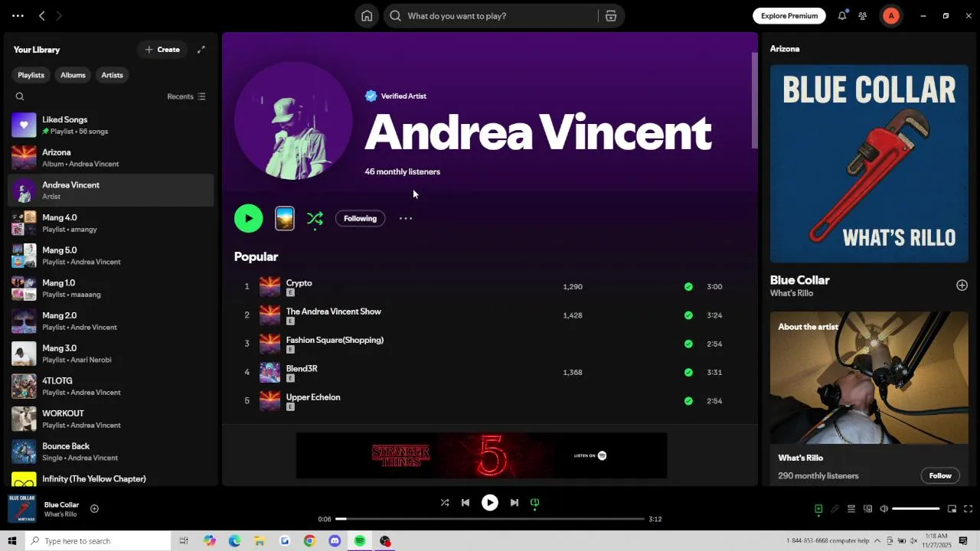Open the mini player

click(952, 509)
